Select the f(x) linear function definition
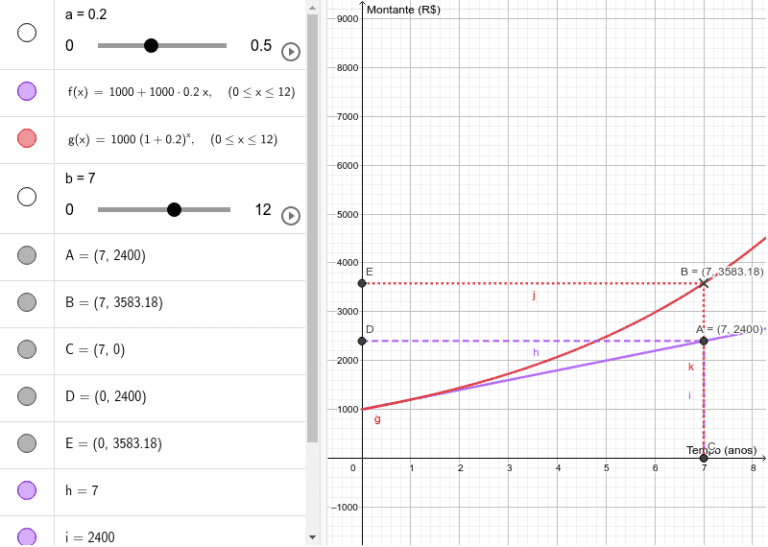The image size is (768, 547). coord(180,92)
